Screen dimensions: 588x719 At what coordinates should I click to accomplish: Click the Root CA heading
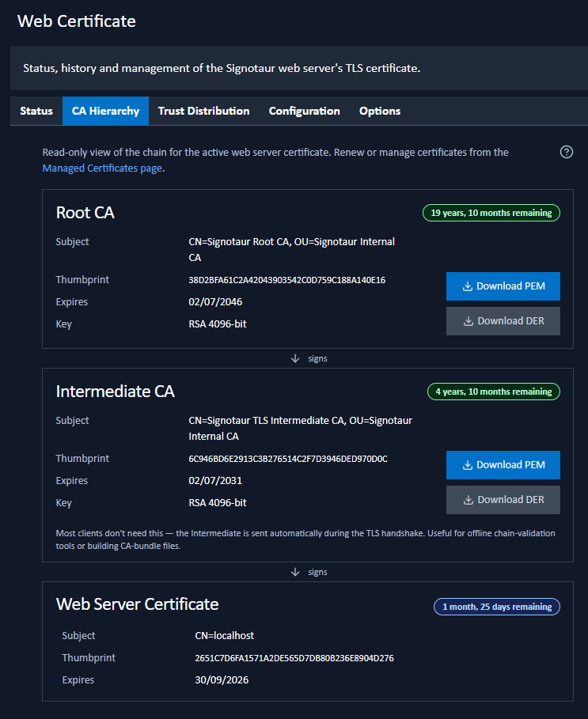pos(85,213)
